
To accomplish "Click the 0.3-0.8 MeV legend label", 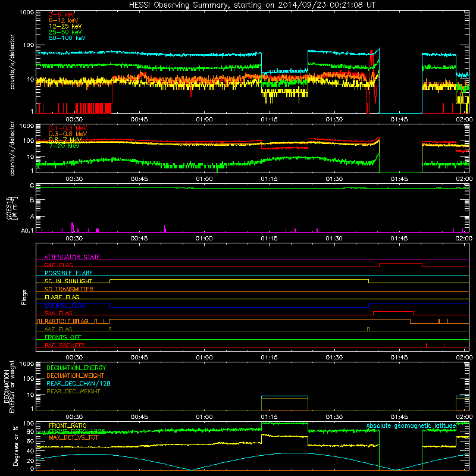I will [68, 134].
